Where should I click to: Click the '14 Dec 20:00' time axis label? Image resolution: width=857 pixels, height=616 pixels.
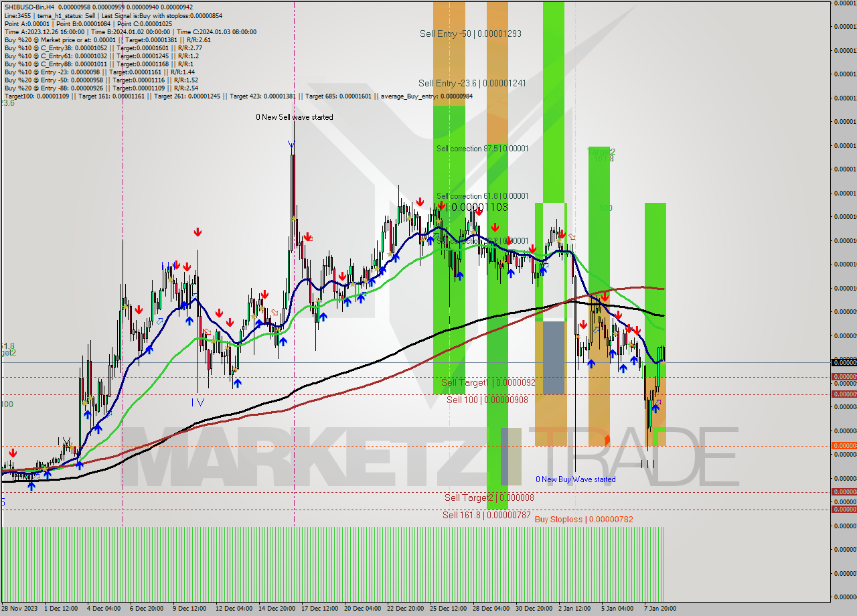pyautogui.click(x=276, y=609)
